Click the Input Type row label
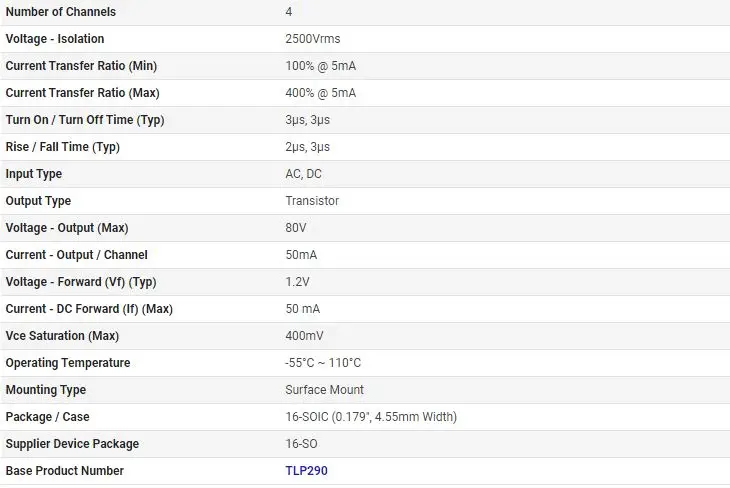Screen dimensions: 730x488 (34, 174)
